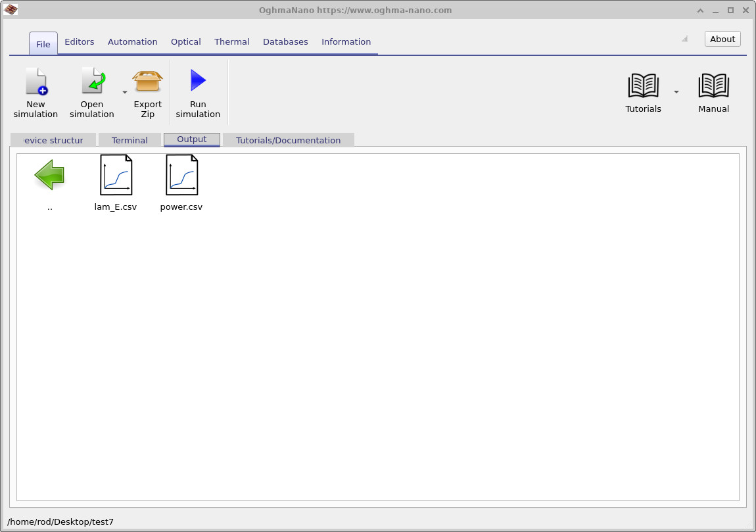
Task: Open the Optical ribbon tab
Action: click(185, 42)
